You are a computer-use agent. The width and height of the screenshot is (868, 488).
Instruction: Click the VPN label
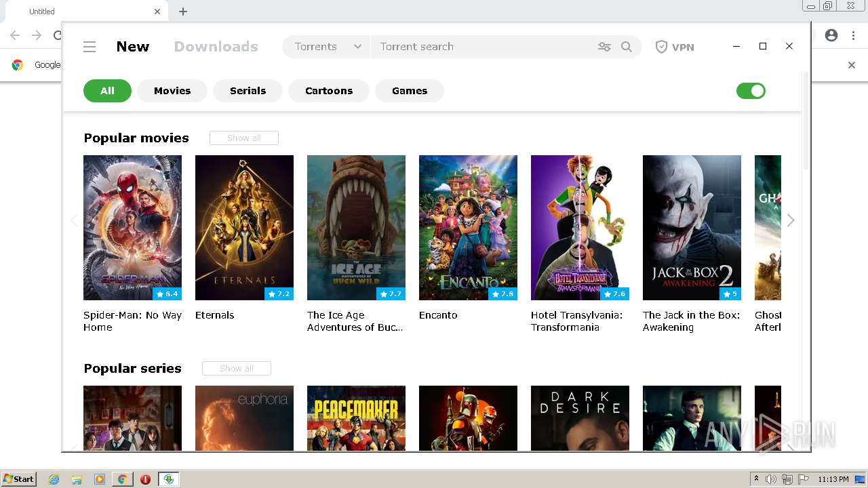click(683, 47)
